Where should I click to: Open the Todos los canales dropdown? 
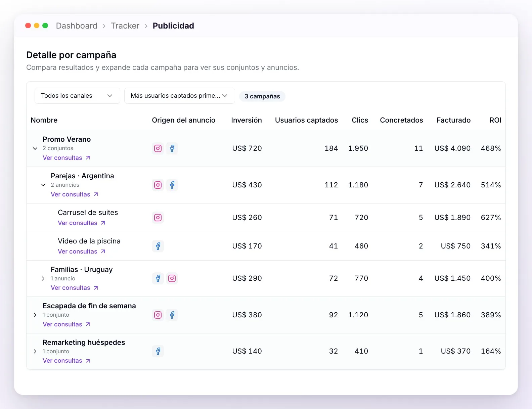[x=77, y=96]
